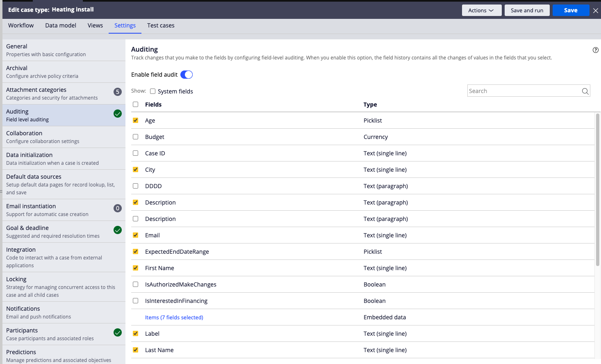Screen dimensions: 601x364
Task: Click the green status icon on Goal & deadline
Action: tap(118, 230)
